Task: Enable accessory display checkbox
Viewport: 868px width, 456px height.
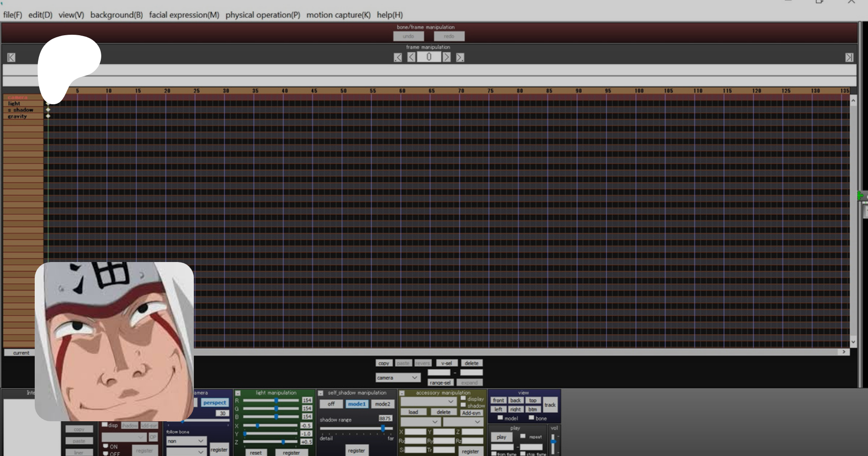Action: (x=463, y=399)
